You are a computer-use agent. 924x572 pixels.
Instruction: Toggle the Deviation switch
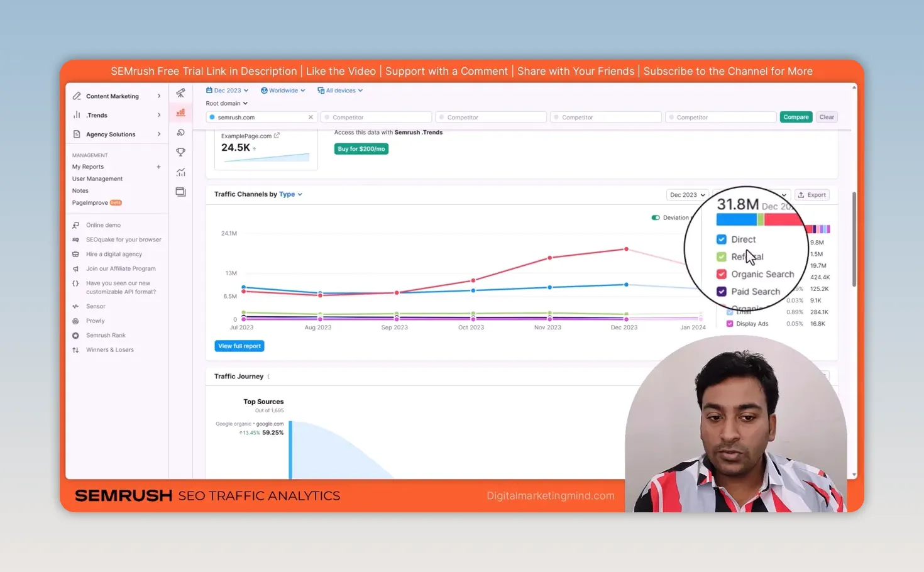(656, 217)
